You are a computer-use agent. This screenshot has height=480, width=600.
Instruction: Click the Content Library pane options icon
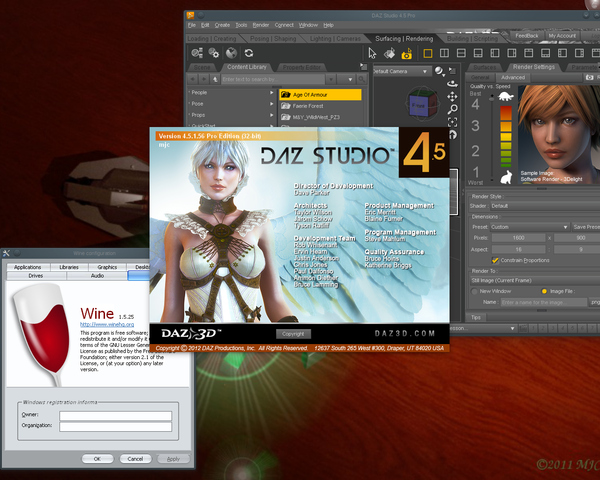point(364,67)
